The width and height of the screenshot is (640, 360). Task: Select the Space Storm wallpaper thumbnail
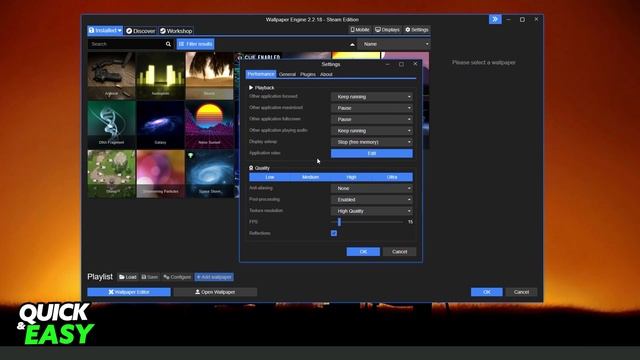pyautogui.click(x=209, y=174)
